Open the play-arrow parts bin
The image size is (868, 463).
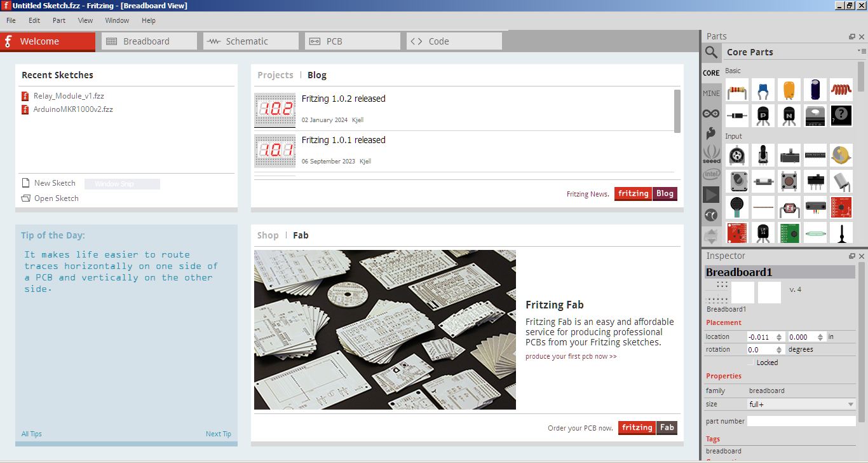pyautogui.click(x=711, y=195)
